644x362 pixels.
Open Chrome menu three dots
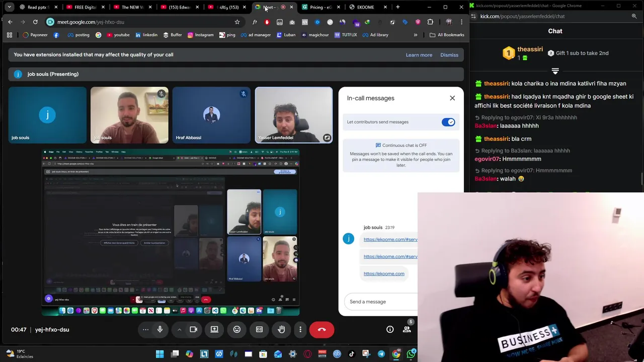461,22
